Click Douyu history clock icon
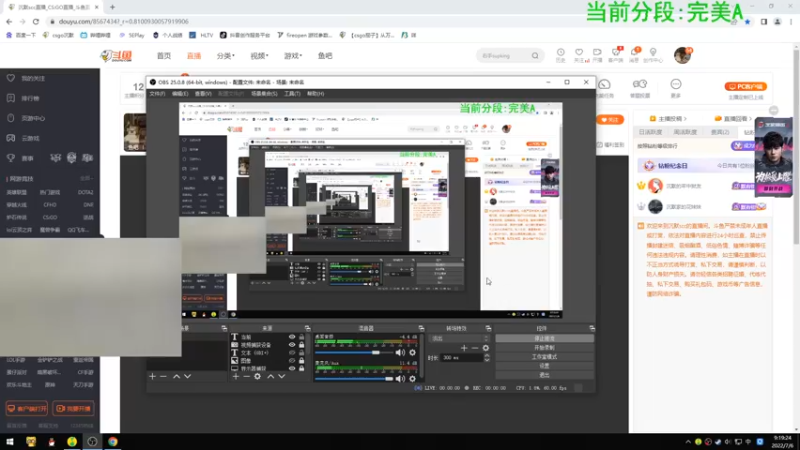 (560, 53)
